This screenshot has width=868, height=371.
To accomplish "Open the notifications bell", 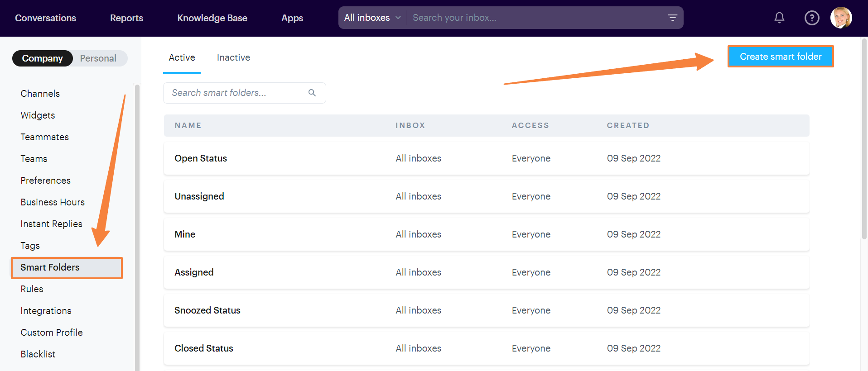I will [779, 18].
